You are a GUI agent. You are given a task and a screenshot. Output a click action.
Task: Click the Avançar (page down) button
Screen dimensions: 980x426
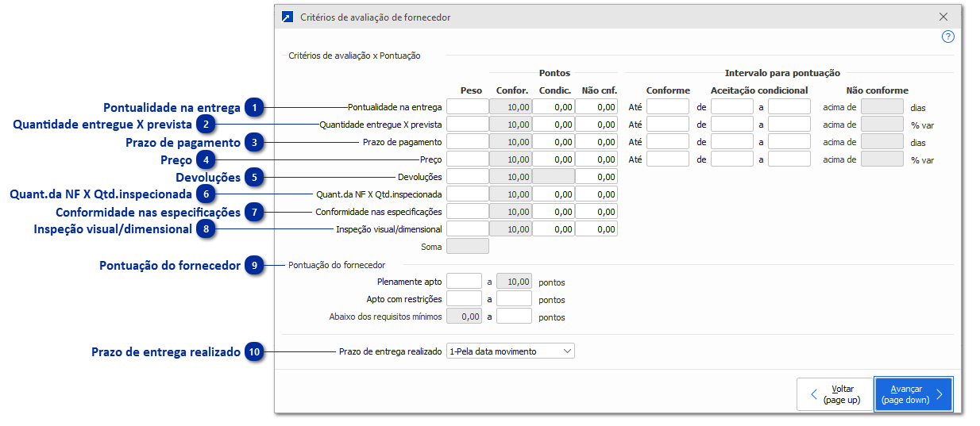coord(913,394)
